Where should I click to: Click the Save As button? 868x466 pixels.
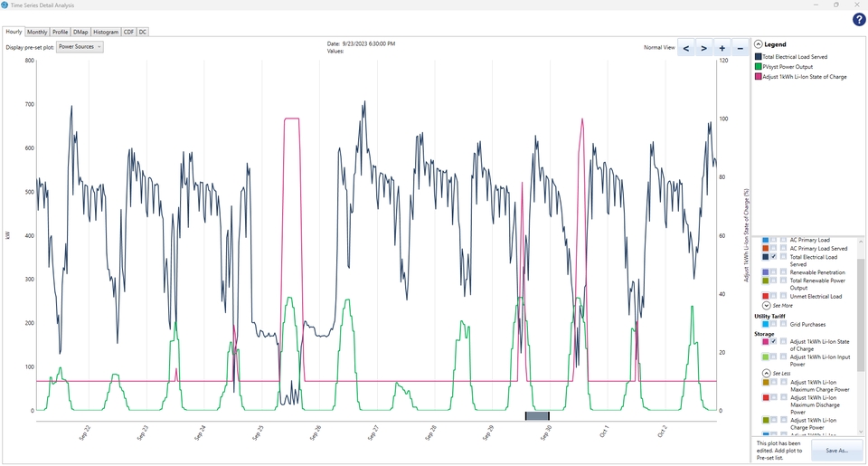[x=837, y=451]
